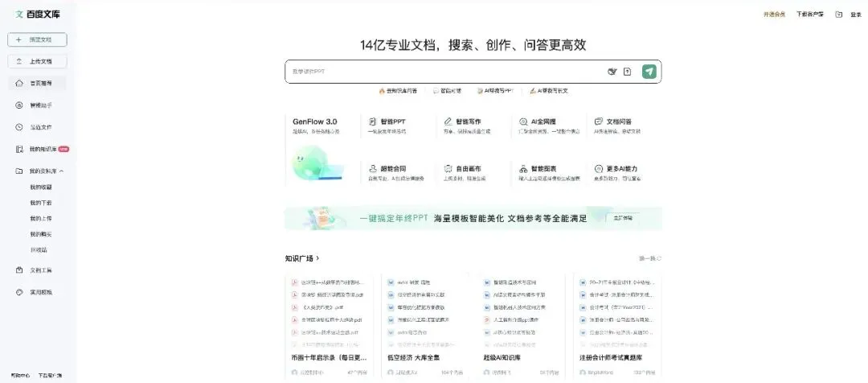The width and height of the screenshot is (868, 383).
Task: Click 开通会员 in the top bar
Action: pos(775,14)
